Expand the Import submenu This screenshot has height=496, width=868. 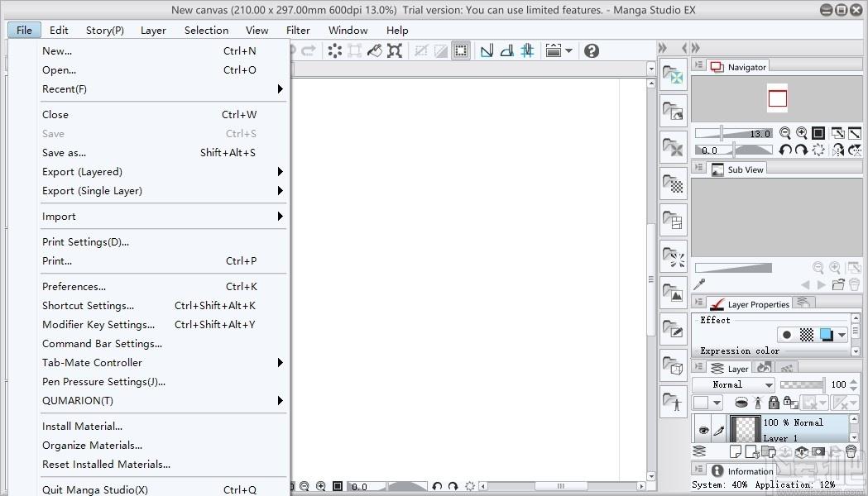pos(163,217)
